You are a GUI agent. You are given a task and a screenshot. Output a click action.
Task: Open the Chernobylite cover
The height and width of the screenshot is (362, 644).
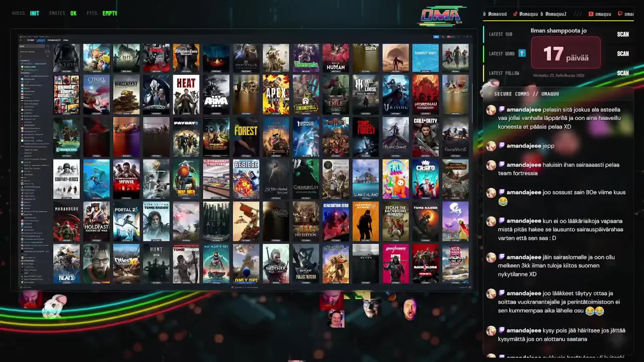306,179
